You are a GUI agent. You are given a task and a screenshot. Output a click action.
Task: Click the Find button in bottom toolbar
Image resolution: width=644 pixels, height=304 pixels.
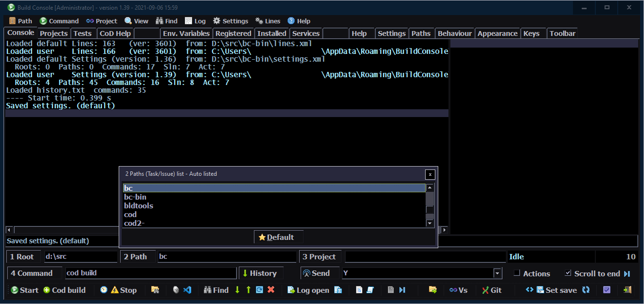click(216, 290)
